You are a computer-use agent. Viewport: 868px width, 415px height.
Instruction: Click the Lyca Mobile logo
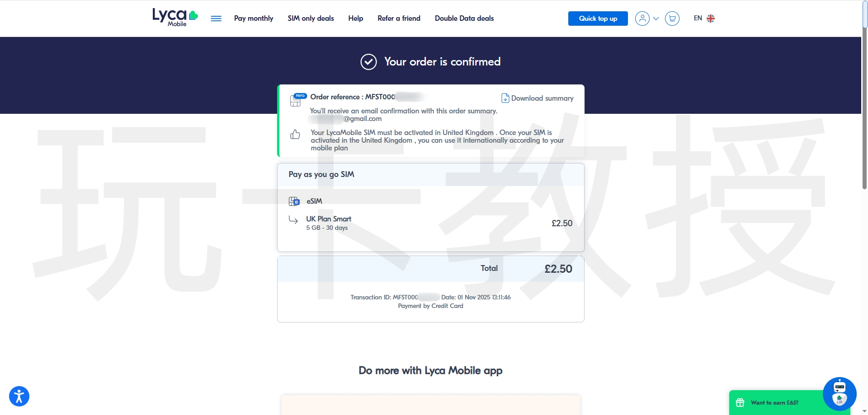point(175,18)
